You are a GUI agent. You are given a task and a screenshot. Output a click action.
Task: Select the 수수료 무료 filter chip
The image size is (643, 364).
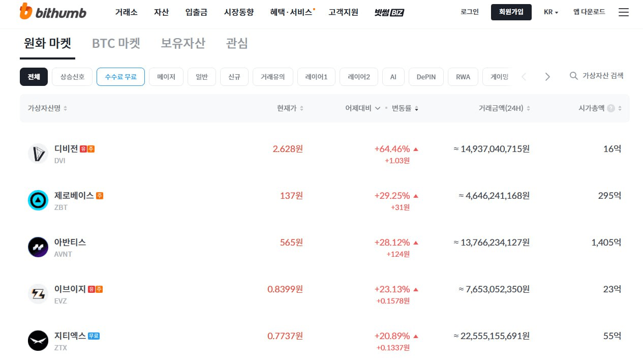pos(120,77)
